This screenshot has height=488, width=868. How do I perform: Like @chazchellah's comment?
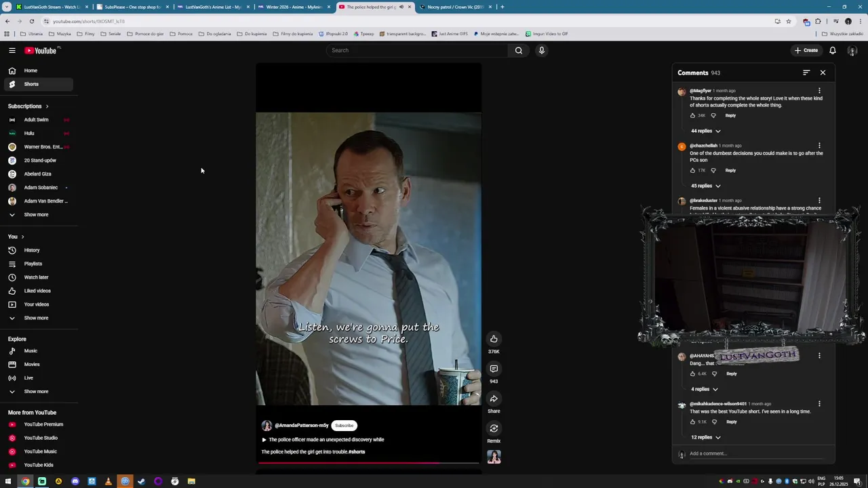coord(692,170)
